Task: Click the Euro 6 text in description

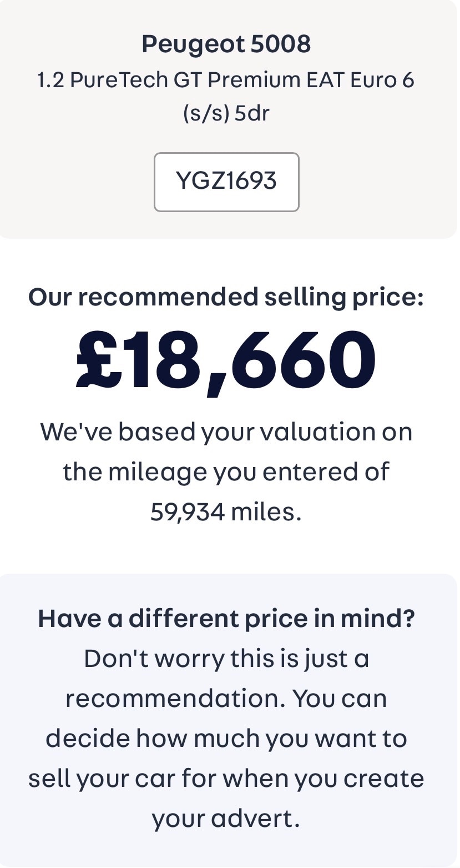Action: (382, 81)
